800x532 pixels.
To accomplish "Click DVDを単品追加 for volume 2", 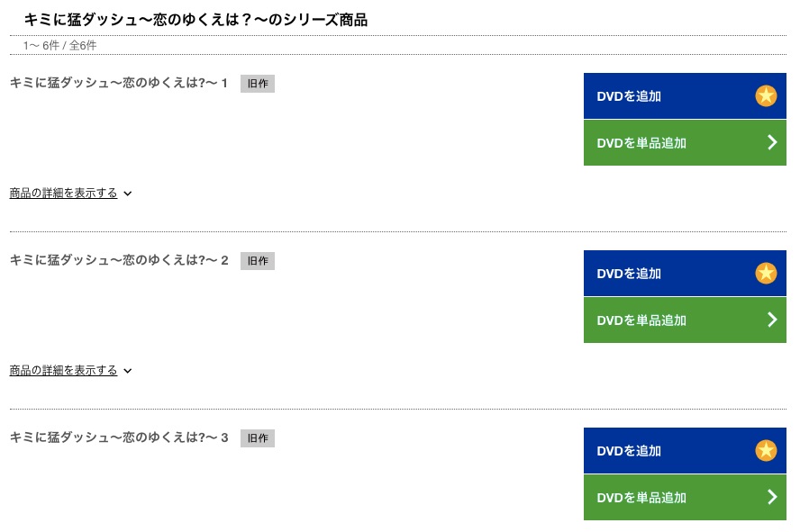I will [685, 320].
